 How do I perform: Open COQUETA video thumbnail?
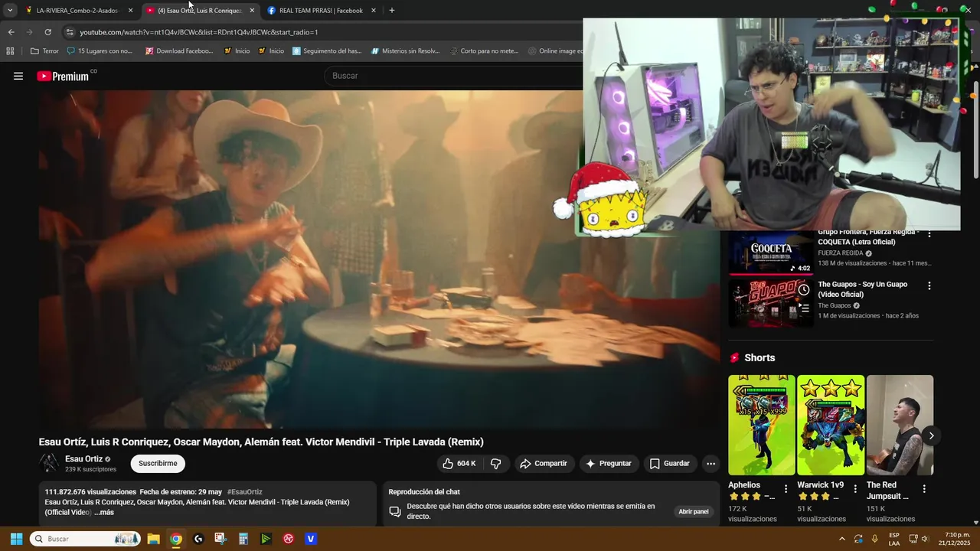point(770,253)
